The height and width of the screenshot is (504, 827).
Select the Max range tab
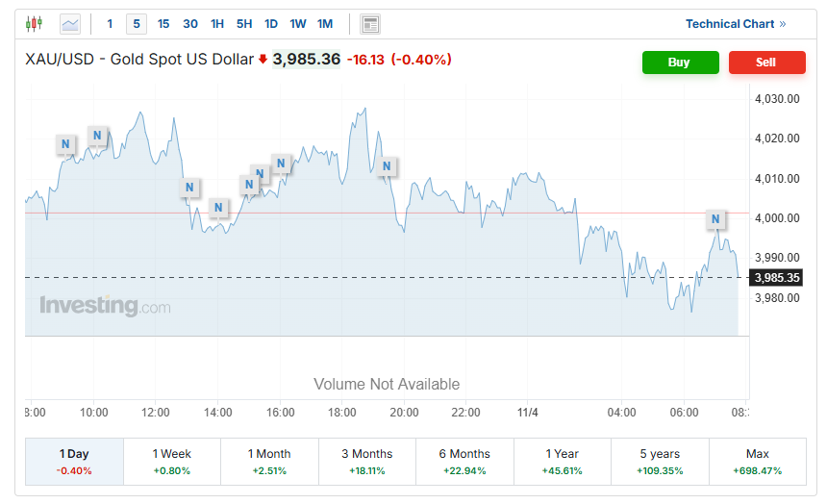point(757,462)
